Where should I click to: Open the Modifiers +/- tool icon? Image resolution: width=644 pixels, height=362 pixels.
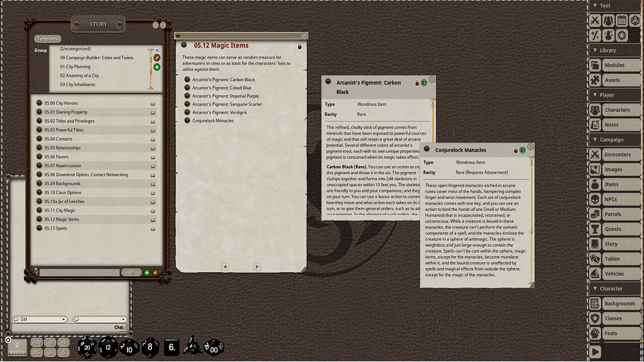pyautogui.click(x=595, y=35)
